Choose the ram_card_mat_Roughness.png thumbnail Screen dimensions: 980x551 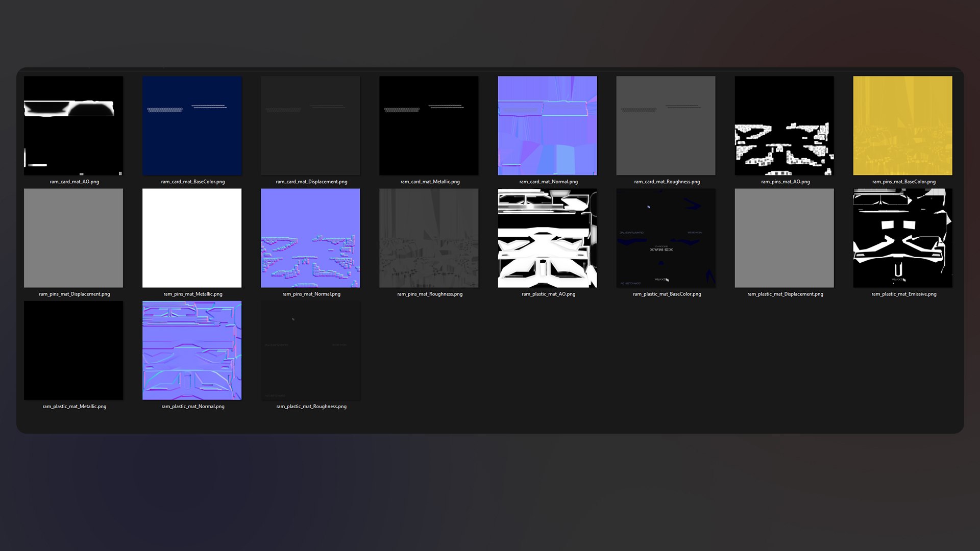tap(666, 126)
